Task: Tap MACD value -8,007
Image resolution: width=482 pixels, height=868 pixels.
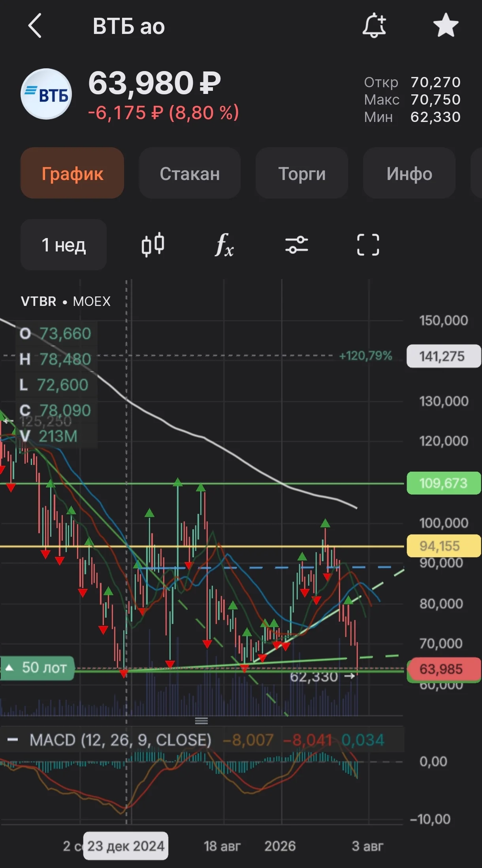Action: (x=248, y=740)
